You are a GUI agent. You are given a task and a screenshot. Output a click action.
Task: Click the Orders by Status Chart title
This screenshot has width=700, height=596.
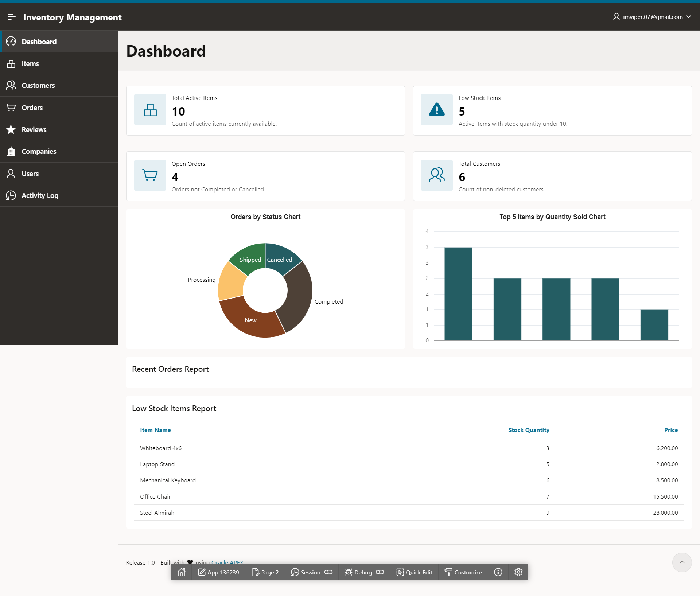click(265, 217)
